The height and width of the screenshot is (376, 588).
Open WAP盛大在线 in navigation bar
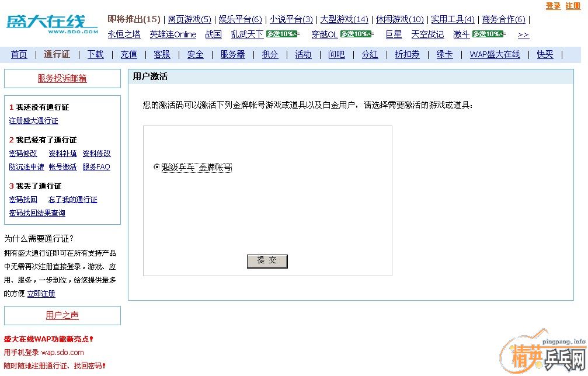[495, 54]
